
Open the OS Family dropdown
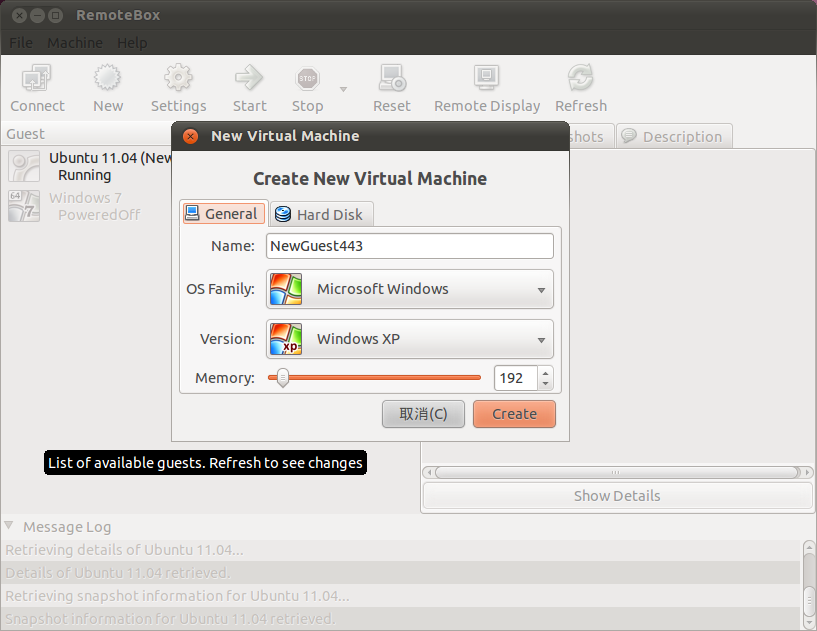point(410,289)
